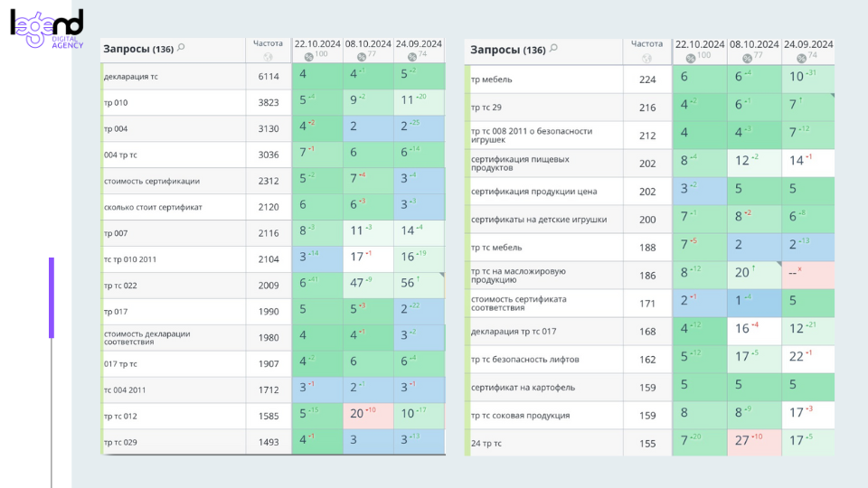868x488 pixels.
Task: Select the query row 'декларация тс'
Action: [x=131, y=77]
